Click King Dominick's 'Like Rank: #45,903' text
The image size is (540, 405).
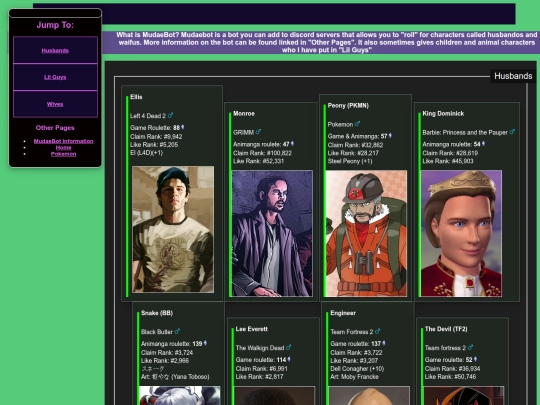click(x=448, y=161)
